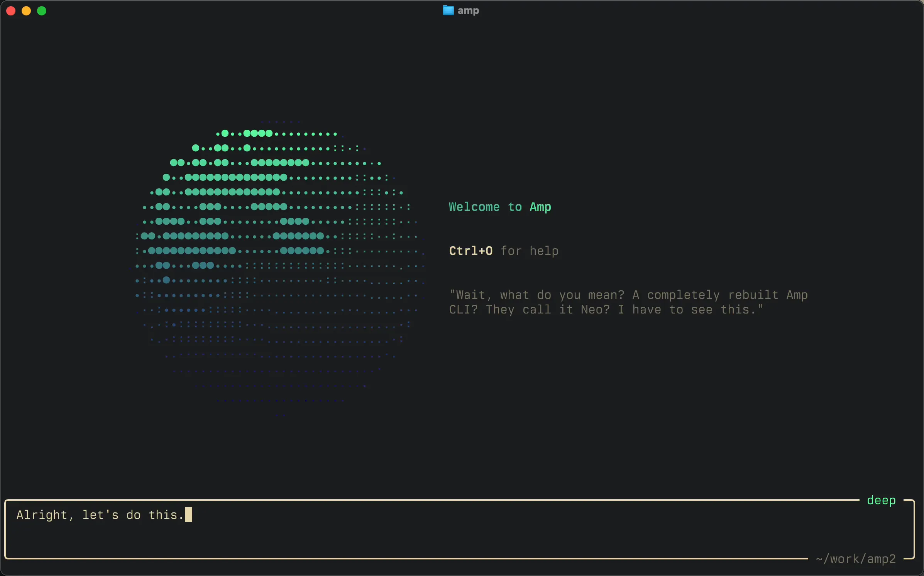Click the red close window button

(x=11, y=11)
